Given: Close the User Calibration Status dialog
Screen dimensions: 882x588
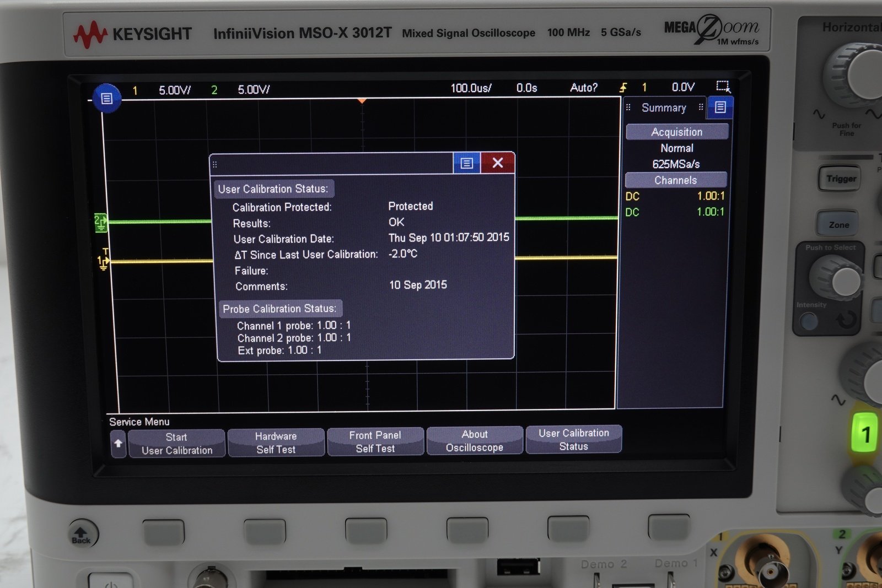Looking at the screenshot, I should [x=497, y=163].
